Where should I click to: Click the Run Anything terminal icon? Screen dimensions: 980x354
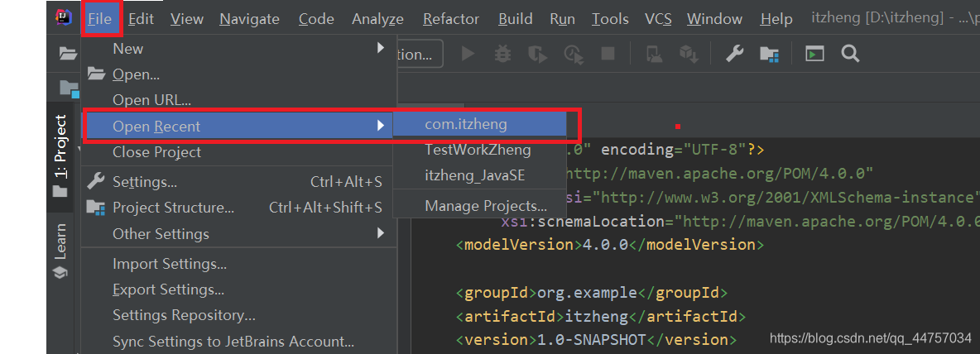[x=814, y=54]
